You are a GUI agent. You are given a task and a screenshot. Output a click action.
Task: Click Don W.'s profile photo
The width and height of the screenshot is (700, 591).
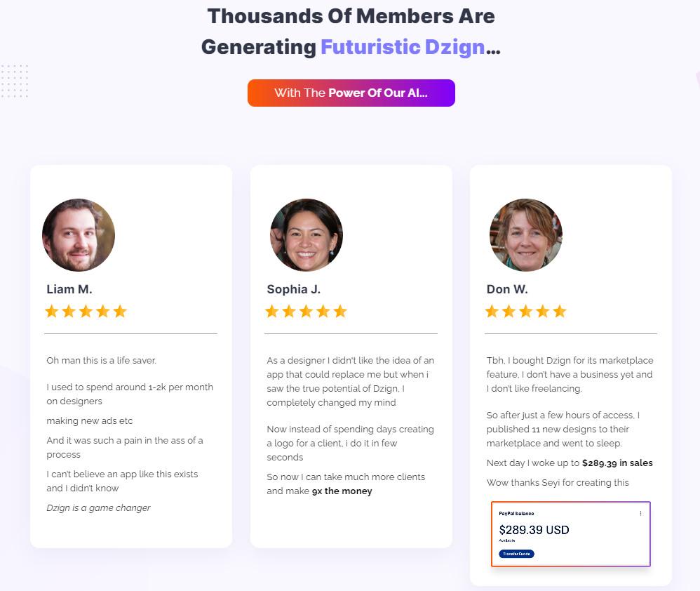click(x=526, y=235)
